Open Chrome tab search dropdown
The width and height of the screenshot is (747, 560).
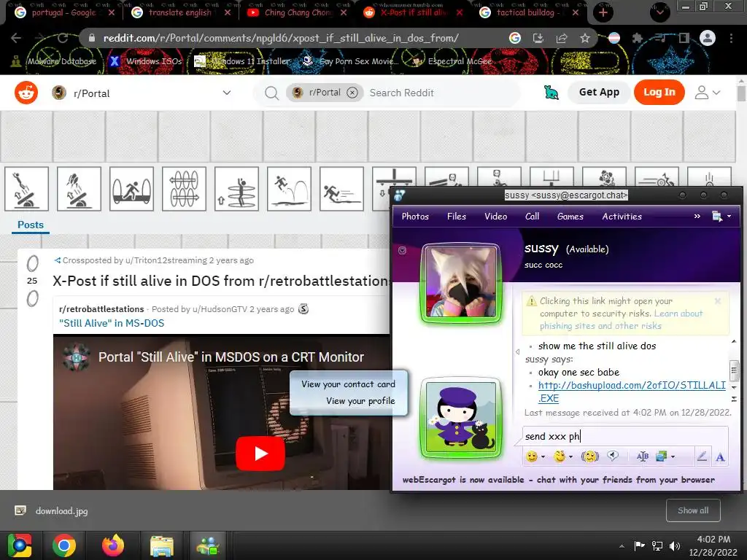pyautogui.click(x=659, y=12)
